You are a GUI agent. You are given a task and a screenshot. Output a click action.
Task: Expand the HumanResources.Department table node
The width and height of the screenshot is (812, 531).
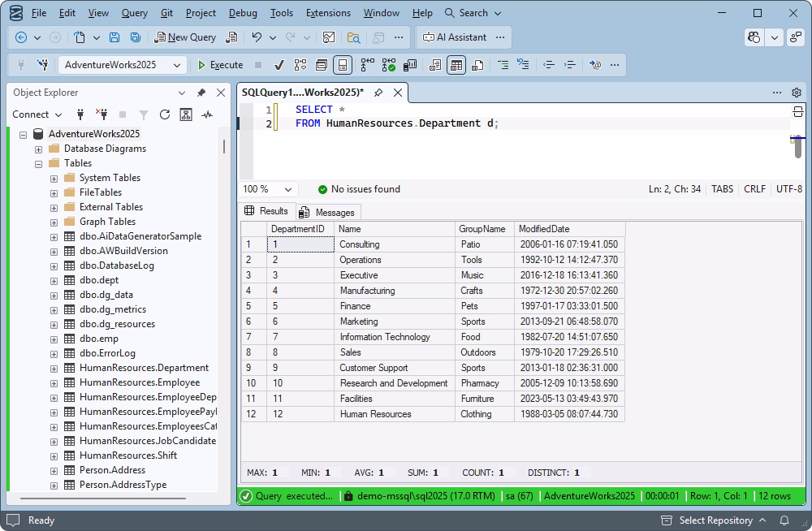click(x=54, y=369)
